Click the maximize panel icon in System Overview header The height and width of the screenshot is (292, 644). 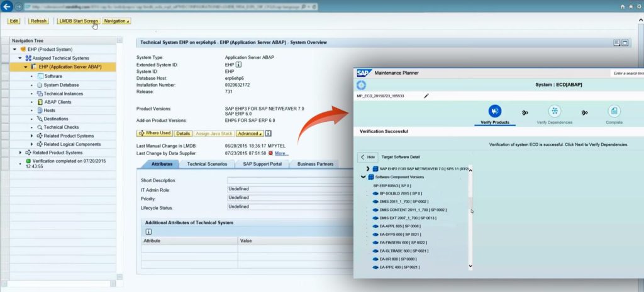(x=625, y=43)
